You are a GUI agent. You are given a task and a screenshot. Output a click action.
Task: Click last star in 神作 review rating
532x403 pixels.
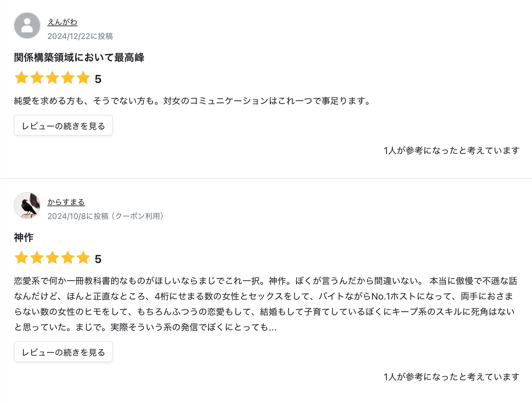click(83, 258)
